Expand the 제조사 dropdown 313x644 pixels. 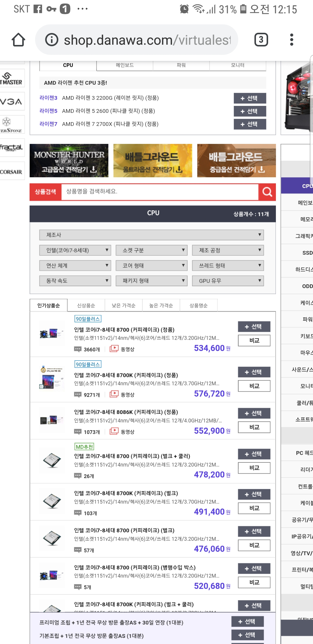(151, 235)
